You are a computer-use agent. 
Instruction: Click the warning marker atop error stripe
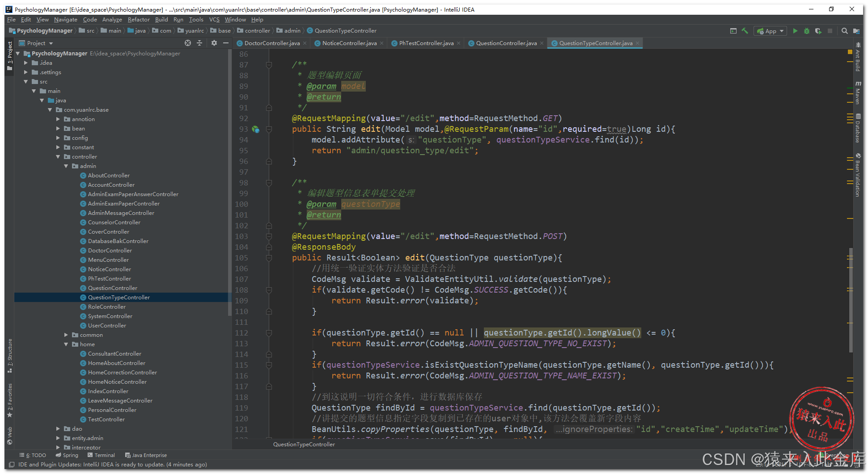pos(850,52)
